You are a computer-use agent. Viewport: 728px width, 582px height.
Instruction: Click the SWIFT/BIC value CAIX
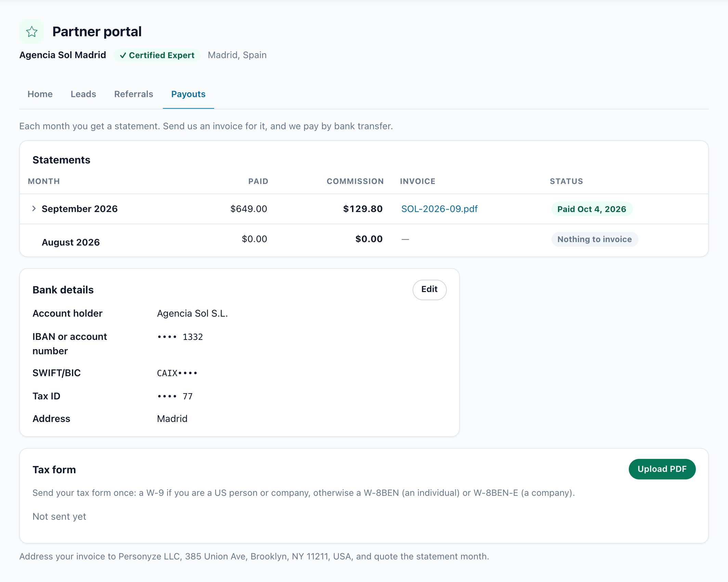coord(177,373)
